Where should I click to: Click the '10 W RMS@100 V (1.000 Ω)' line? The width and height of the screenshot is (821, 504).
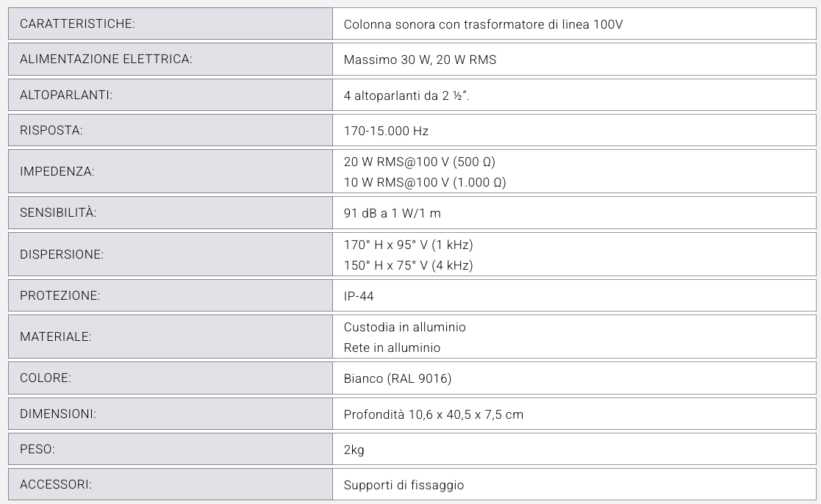425,181
